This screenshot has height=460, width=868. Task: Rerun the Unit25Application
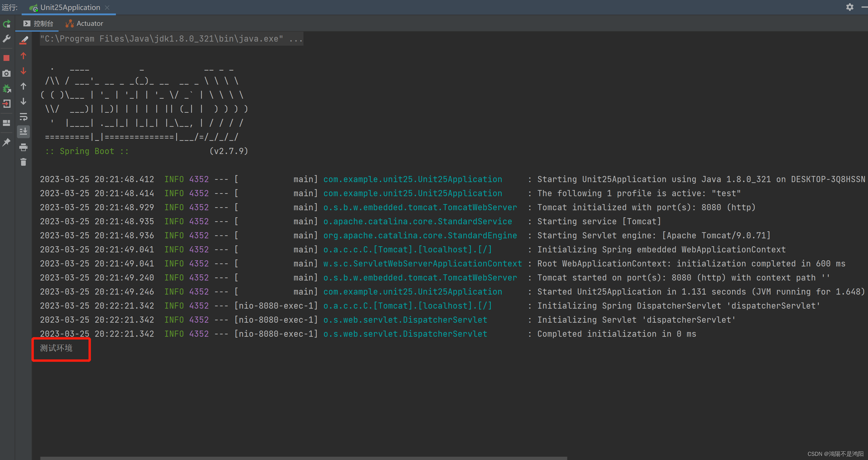(6, 23)
